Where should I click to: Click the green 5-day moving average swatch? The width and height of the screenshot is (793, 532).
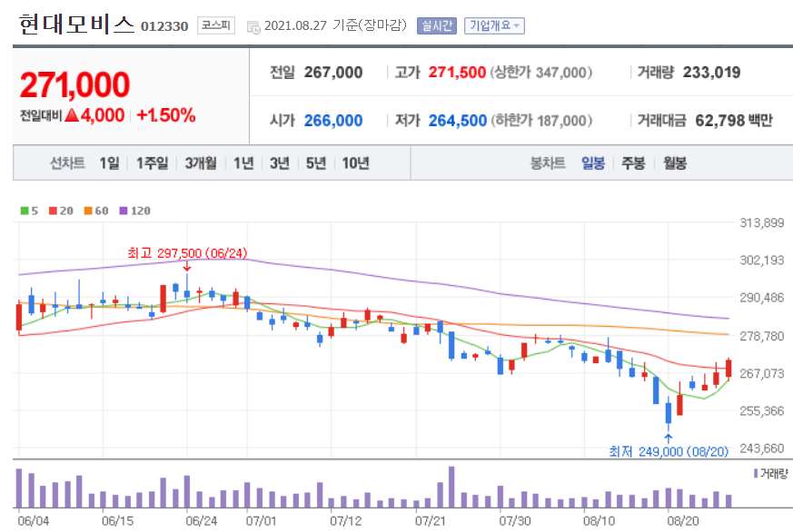pos(25,211)
